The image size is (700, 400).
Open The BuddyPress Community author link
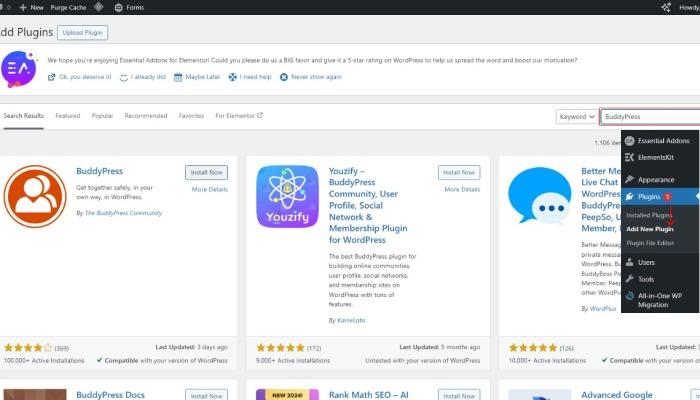click(x=123, y=213)
